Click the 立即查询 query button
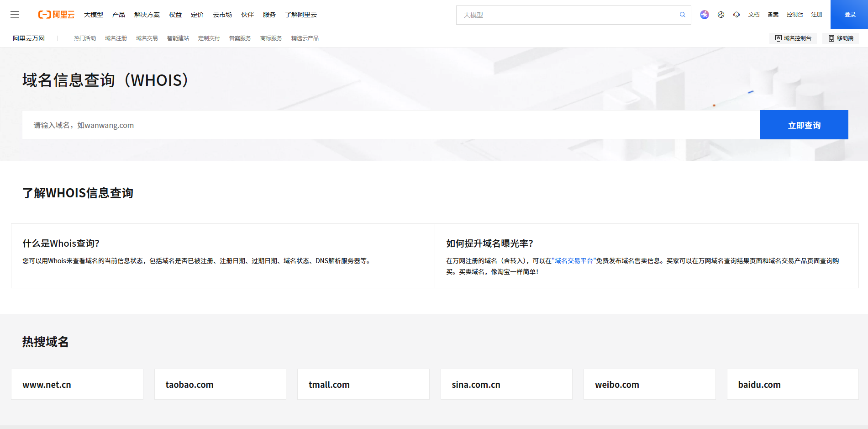868x429 pixels. point(804,124)
